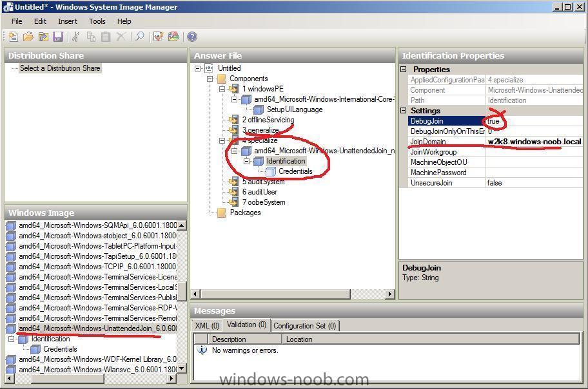588x389 pixels.
Task: Click the SetupUILanguage cube icon
Action: point(259,109)
